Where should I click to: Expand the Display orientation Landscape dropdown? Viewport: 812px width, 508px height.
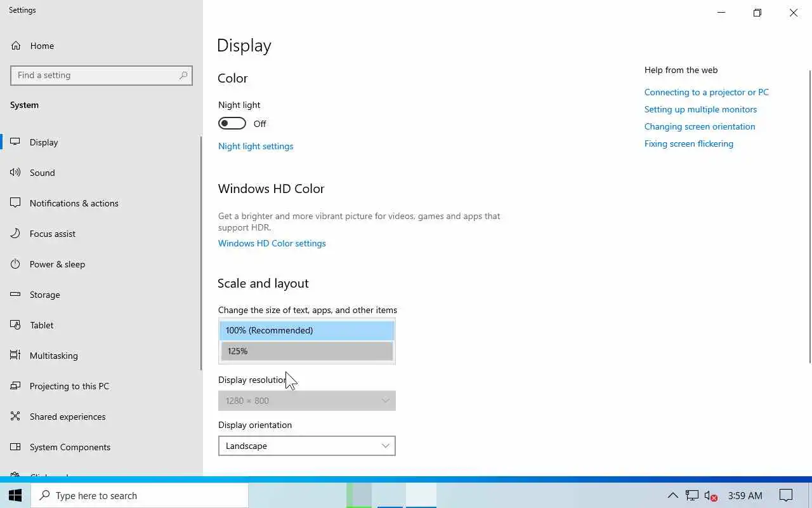click(307, 446)
